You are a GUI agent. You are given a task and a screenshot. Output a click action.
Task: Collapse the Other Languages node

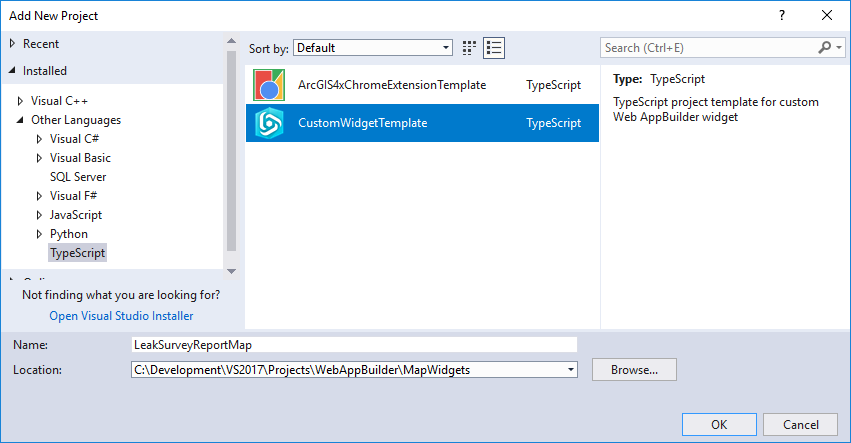tap(20, 119)
